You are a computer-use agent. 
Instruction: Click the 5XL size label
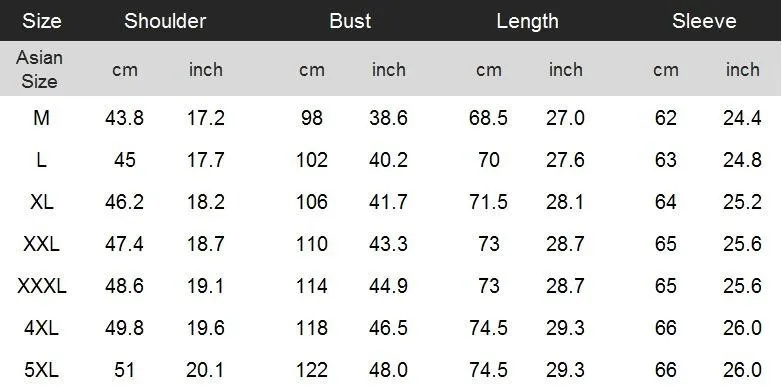41,370
